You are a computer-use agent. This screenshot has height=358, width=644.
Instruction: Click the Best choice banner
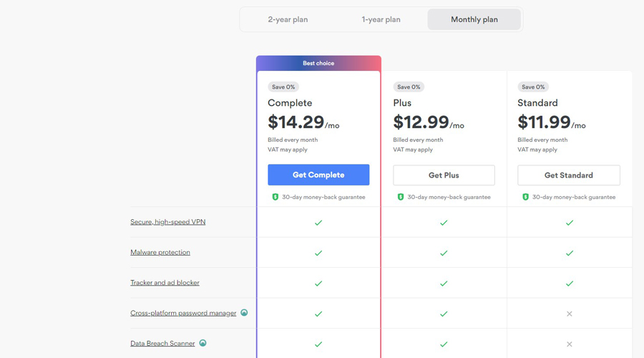pyautogui.click(x=318, y=63)
